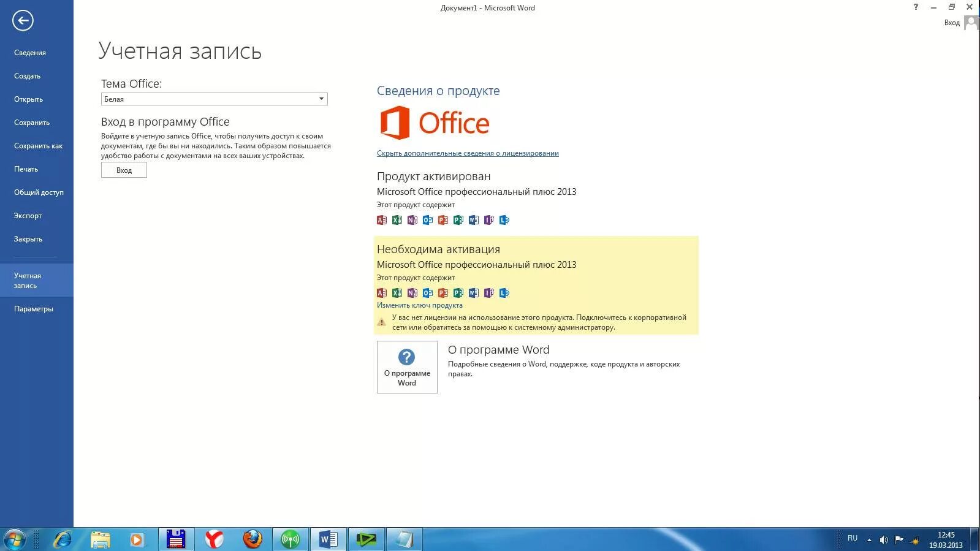The width and height of the screenshot is (980, 551).
Task: Select Создать in the left sidebar
Action: tap(27, 76)
